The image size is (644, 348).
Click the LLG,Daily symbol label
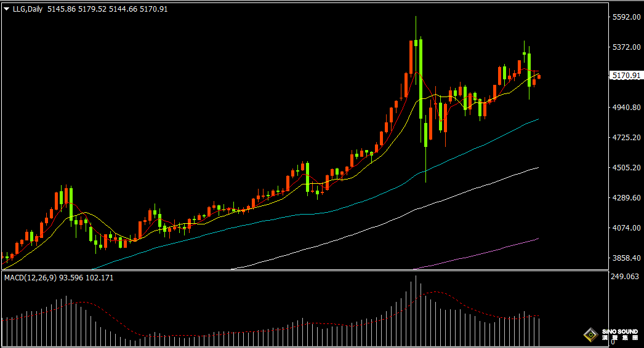(27, 9)
